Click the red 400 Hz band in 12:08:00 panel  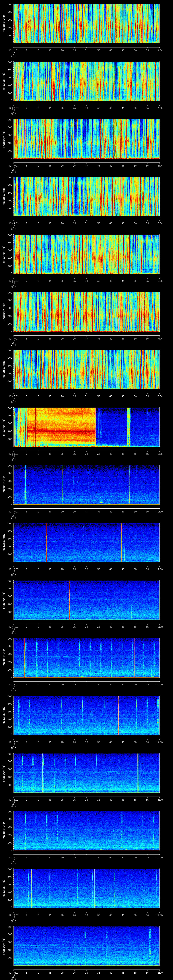(x=61, y=431)
